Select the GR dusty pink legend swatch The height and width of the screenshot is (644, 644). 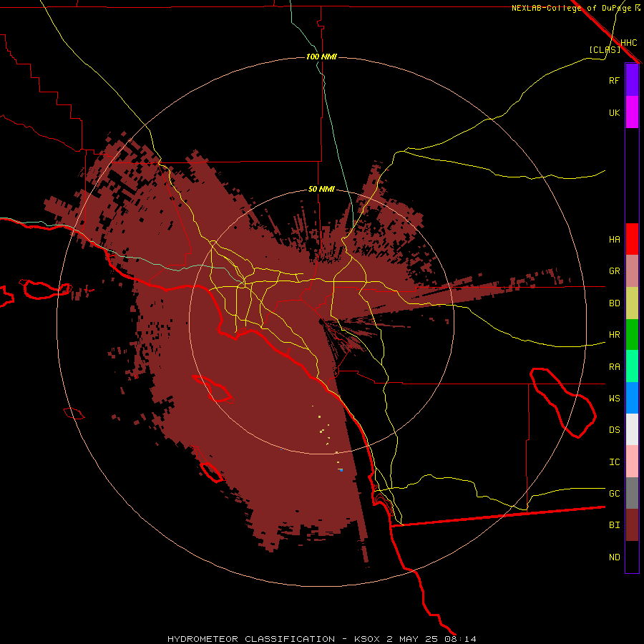click(632, 271)
